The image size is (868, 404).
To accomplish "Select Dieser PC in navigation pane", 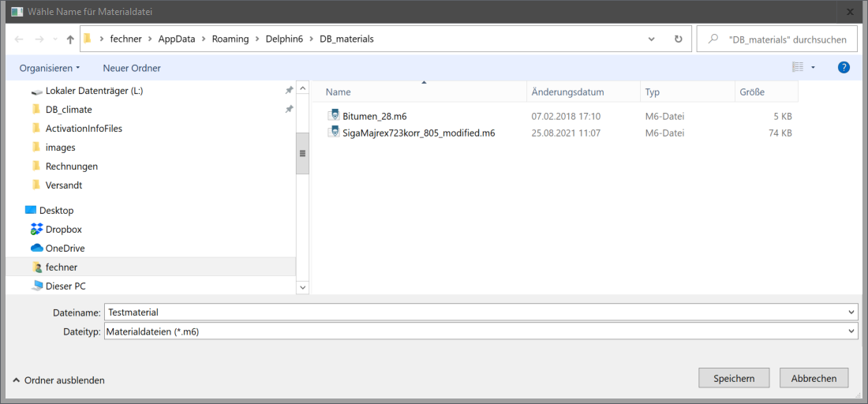I will pyautogui.click(x=65, y=286).
